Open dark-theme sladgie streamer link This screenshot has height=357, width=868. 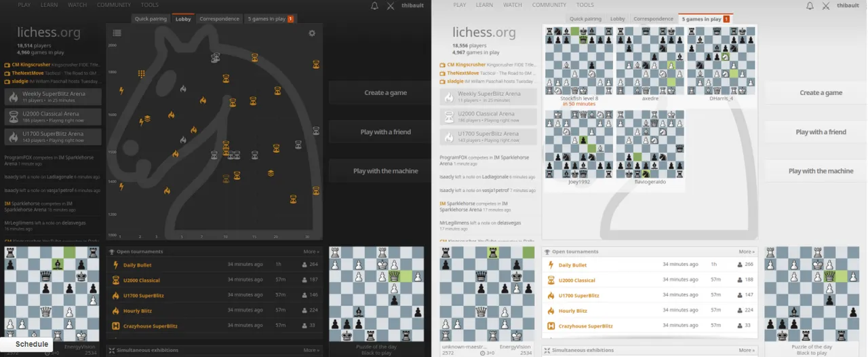point(20,81)
